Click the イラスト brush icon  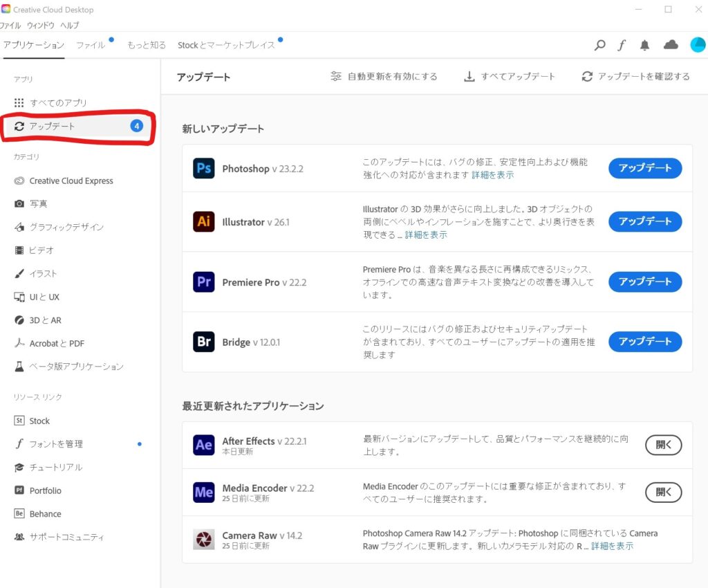(x=19, y=274)
